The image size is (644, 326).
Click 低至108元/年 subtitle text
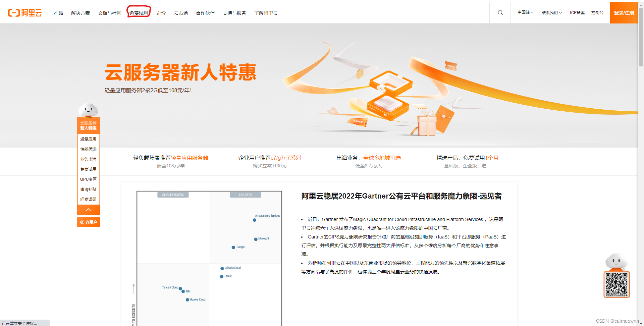171,166
